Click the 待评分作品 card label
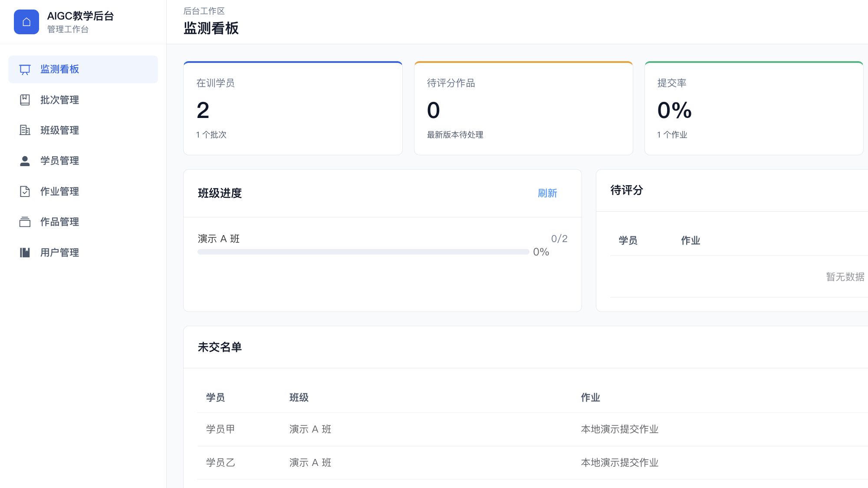This screenshot has width=868, height=488. pos(451,83)
